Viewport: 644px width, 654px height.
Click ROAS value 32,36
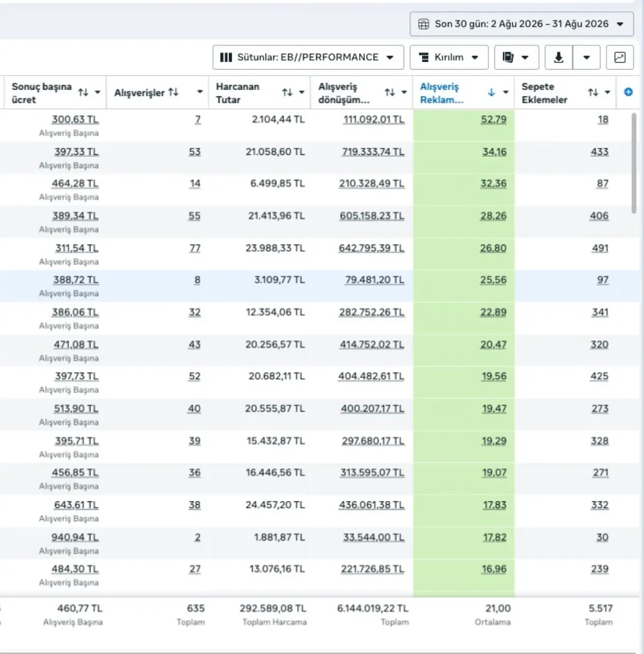click(493, 184)
